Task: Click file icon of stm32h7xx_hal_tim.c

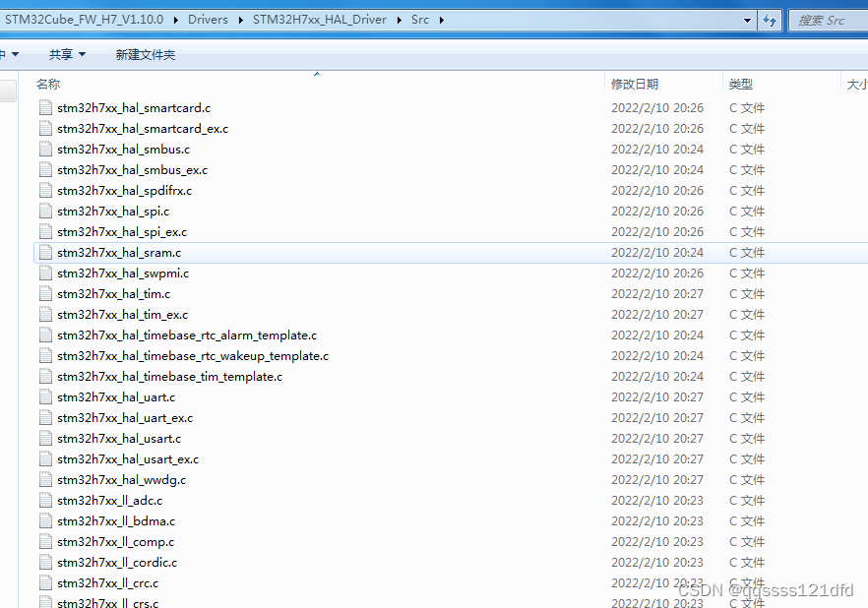Action: coord(46,293)
